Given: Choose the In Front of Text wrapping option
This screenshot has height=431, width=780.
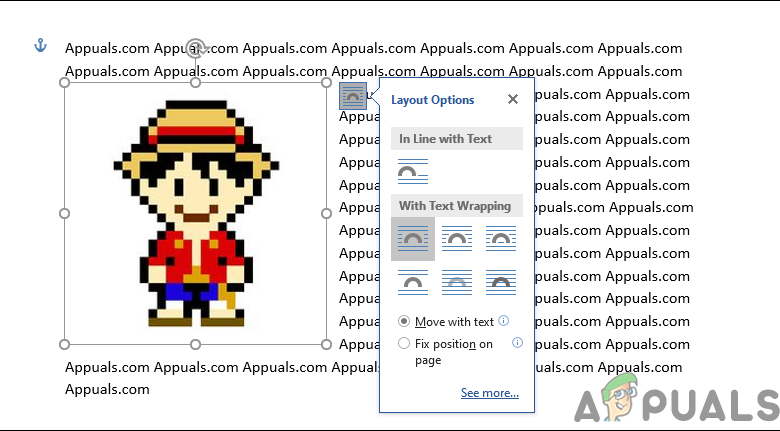Looking at the screenshot, I should 501,283.
